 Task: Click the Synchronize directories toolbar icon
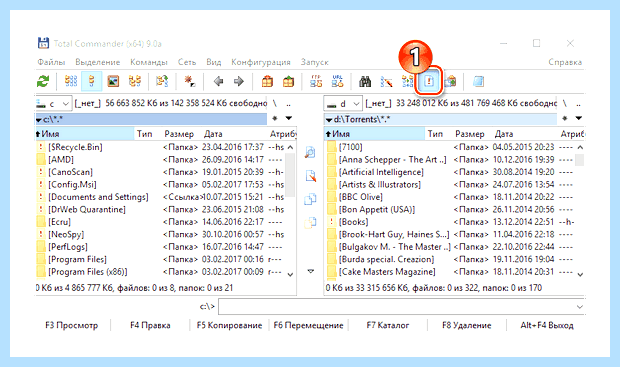point(407,81)
